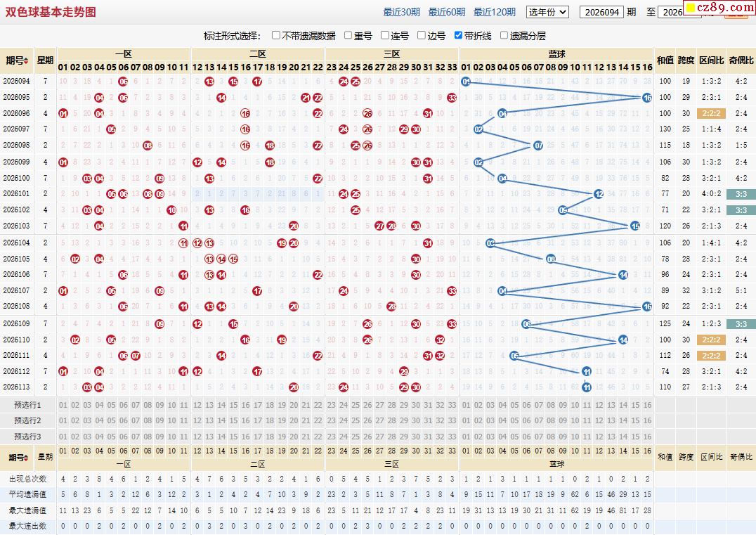Click blue ball 11 in row 2026113
This screenshot has height=535, width=756.
(587, 387)
